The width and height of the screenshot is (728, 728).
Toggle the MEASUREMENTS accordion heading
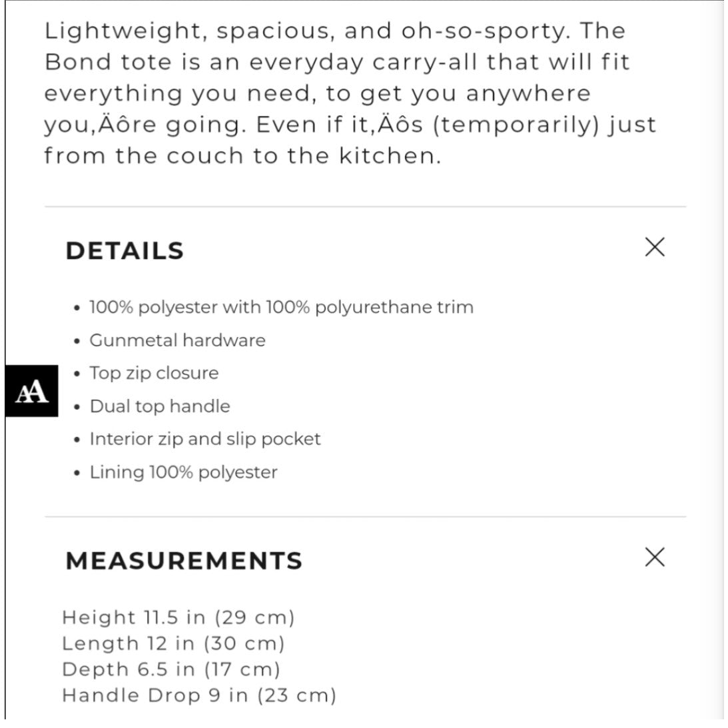184,560
